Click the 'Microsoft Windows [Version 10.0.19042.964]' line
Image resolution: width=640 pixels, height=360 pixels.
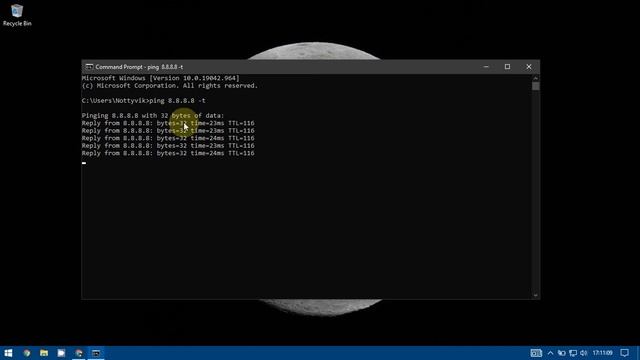160,78
